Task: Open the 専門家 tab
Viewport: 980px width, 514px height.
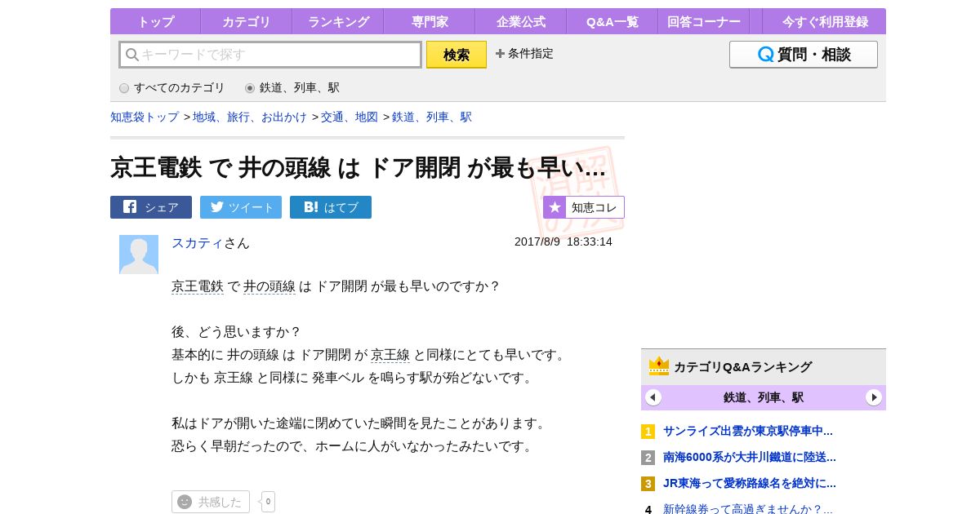Action: [x=429, y=22]
